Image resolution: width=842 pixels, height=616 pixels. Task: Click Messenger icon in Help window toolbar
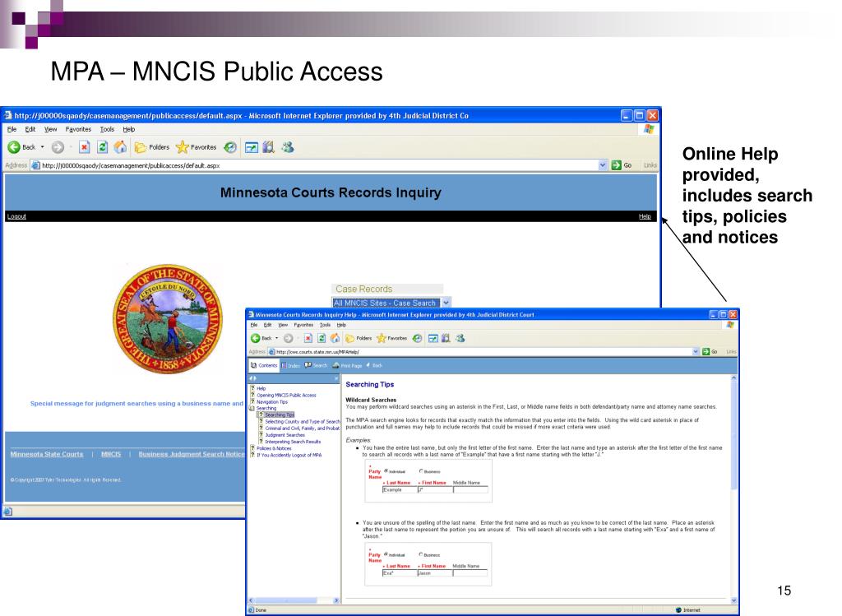tap(460, 338)
